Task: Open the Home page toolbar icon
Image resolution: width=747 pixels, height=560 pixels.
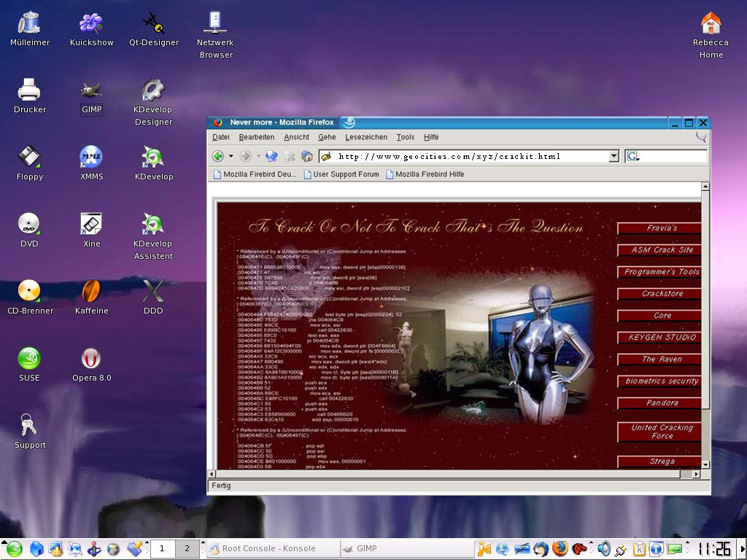Action: point(307,156)
